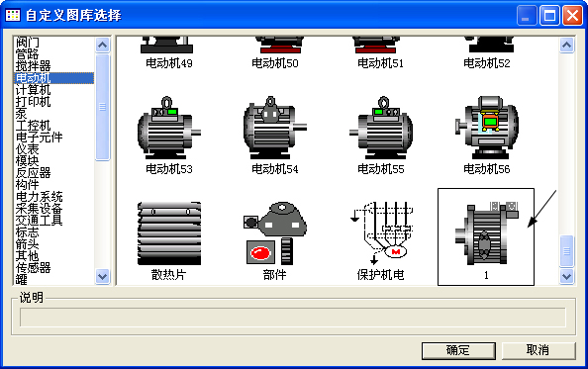Select the 部件 parts icon
588x369 pixels.
[x=275, y=233]
